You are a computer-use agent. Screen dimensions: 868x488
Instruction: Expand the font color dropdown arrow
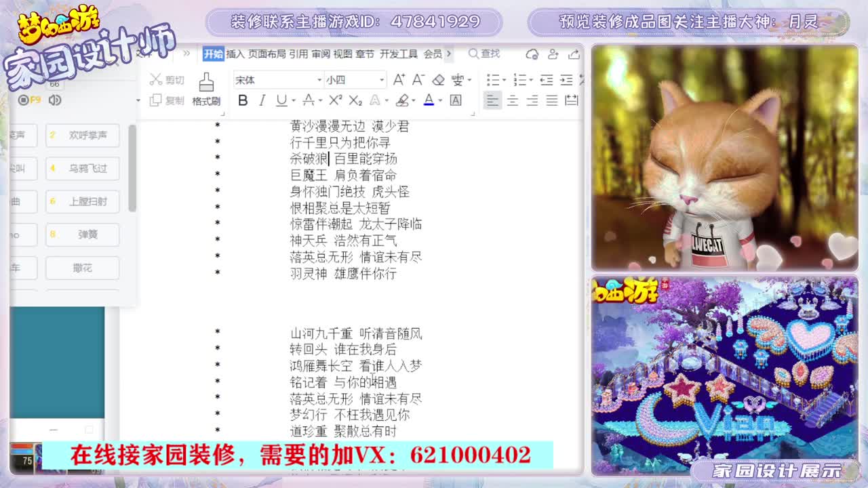[x=440, y=101]
